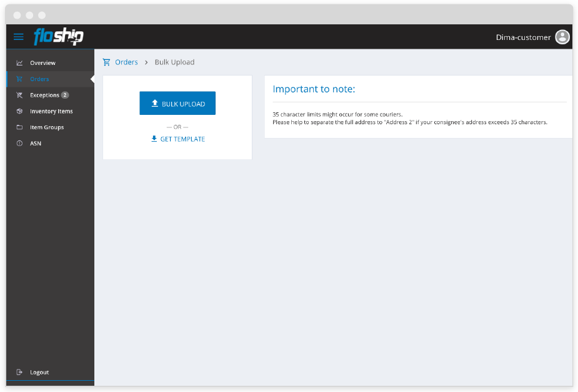Click the Inventory Items box icon

coord(19,111)
